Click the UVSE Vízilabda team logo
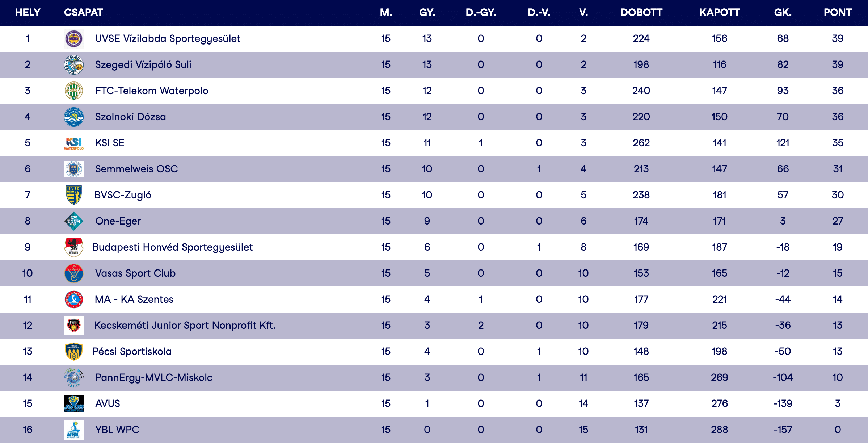868x444 pixels. click(73, 39)
